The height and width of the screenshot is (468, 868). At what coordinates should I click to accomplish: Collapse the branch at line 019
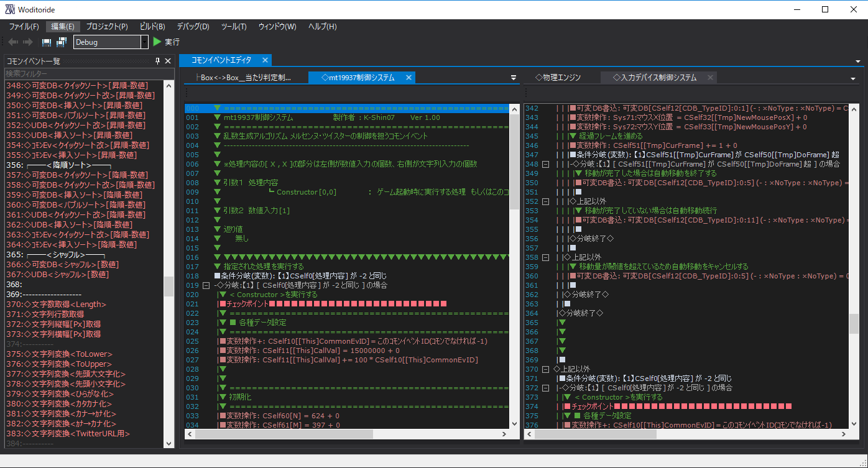[206, 285]
